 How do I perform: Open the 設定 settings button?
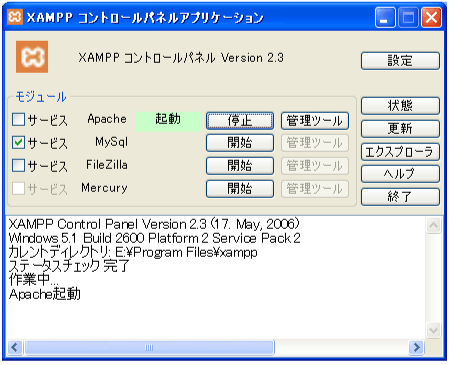click(x=400, y=61)
